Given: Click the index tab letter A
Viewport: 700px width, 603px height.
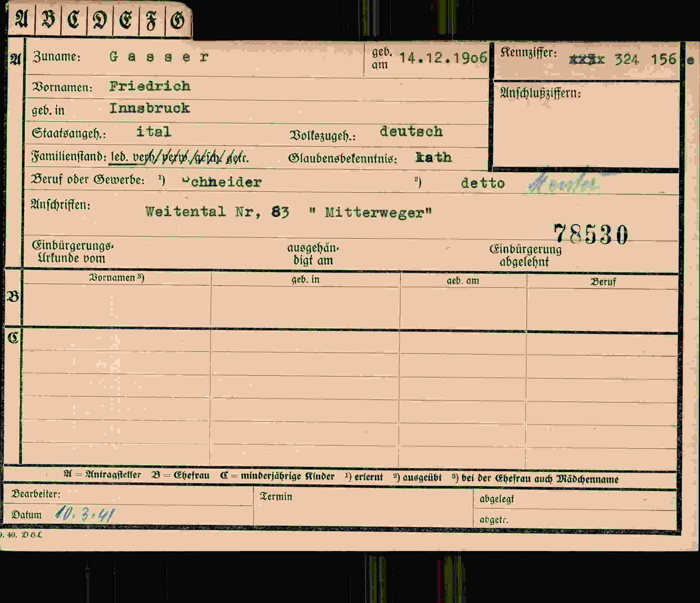Looking at the screenshot, I should coord(22,19).
